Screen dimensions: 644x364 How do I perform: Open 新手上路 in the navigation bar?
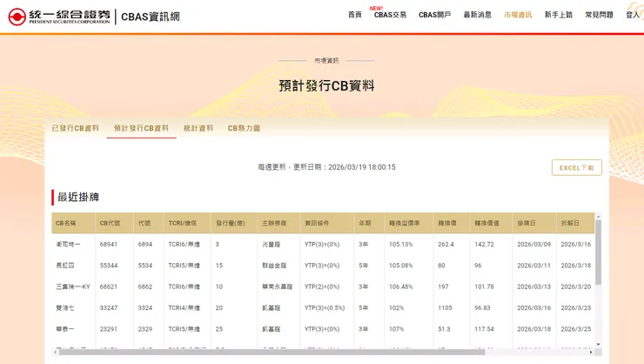(559, 15)
